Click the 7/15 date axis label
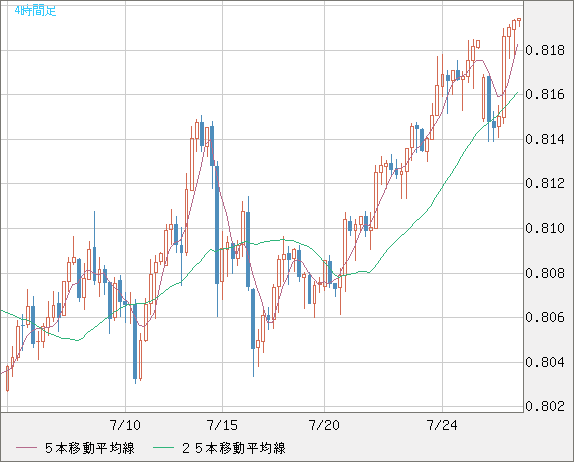 pyautogui.click(x=222, y=425)
